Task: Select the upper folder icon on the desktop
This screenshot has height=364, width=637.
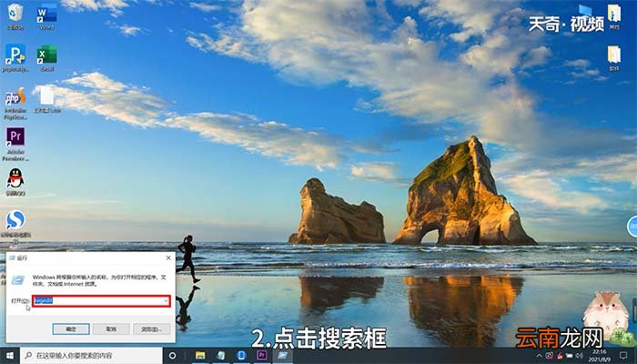Action: click(x=614, y=16)
